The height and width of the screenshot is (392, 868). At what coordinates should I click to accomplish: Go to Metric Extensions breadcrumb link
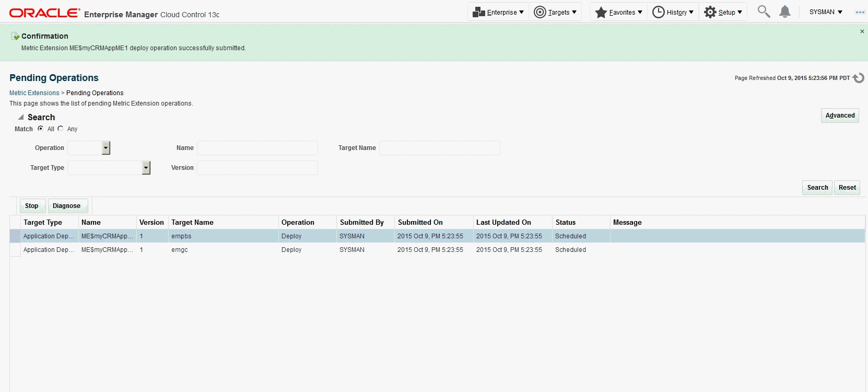click(x=34, y=93)
